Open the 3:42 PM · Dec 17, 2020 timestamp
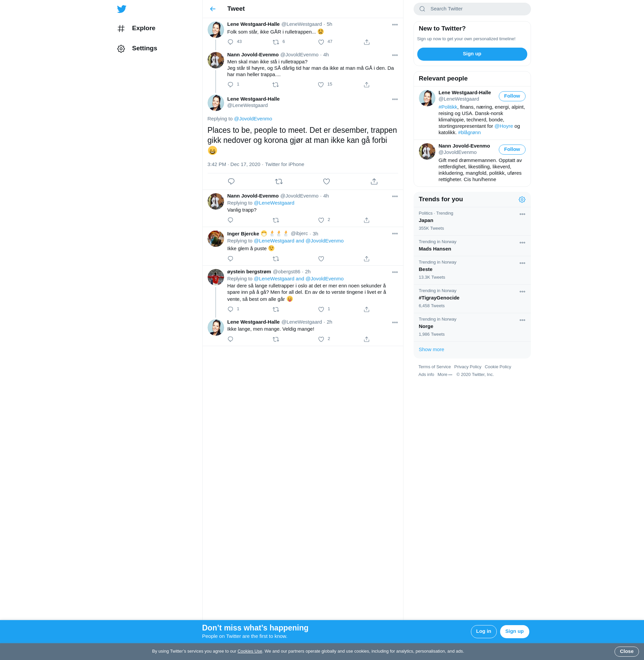This screenshot has width=644, height=660. pos(234,164)
